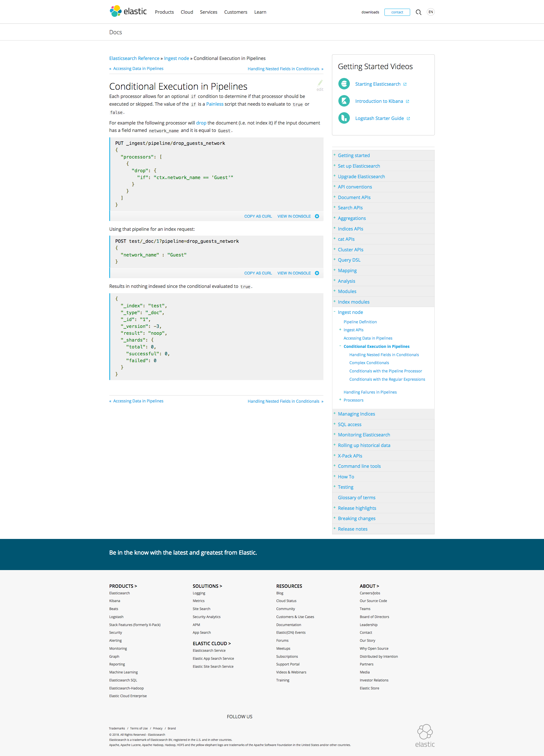The width and height of the screenshot is (544, 756).
Task: Open Conditionals with the Regular Expressions
Action: tap(387, 379)
